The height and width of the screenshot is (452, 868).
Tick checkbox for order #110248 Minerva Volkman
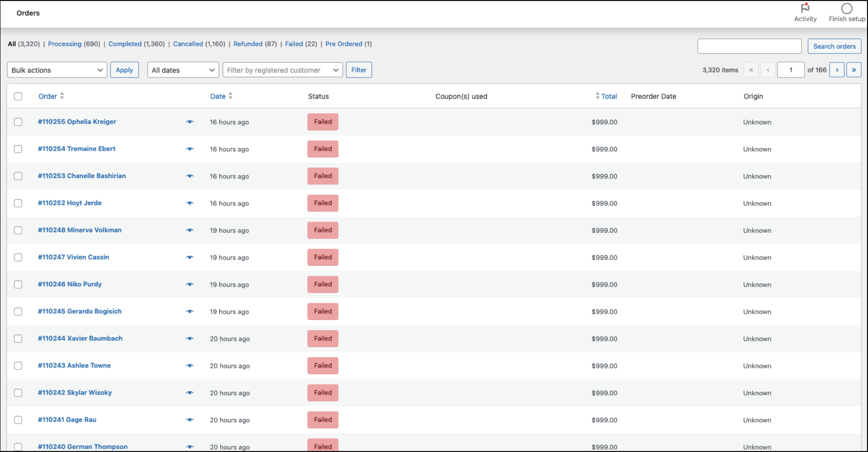pyautogui.click(x=18, y=230)
